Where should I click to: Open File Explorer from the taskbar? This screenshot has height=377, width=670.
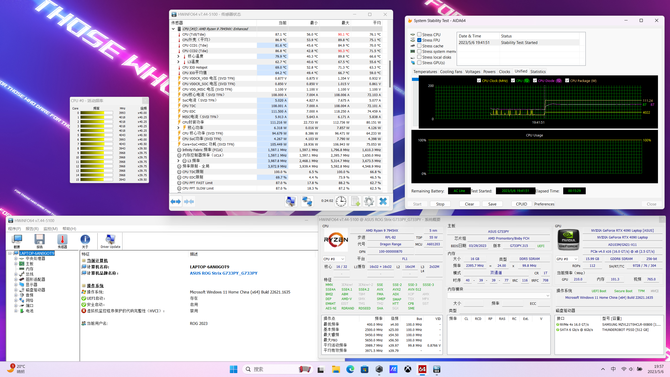tap(336, 369)
